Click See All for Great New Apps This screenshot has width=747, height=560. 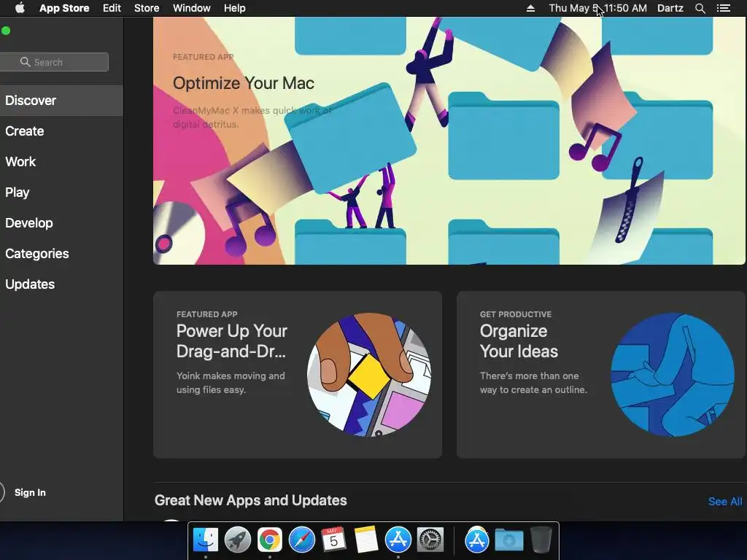(x=725, y=502)
